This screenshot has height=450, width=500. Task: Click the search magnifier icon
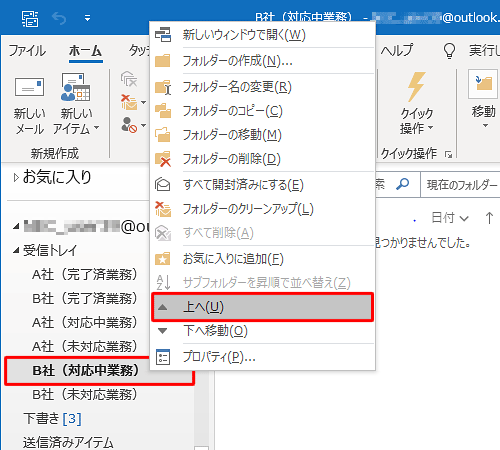click(x=402, y=184)
